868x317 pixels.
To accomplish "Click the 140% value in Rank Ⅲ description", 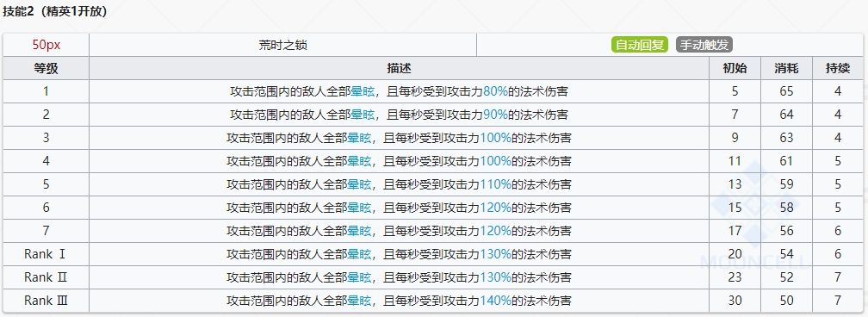I will click(x=495, y=301).
